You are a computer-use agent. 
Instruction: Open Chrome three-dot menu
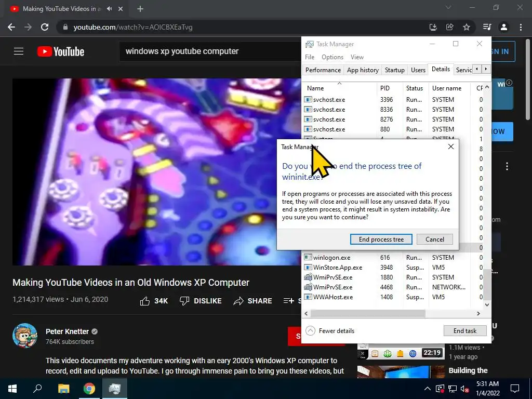521,27
